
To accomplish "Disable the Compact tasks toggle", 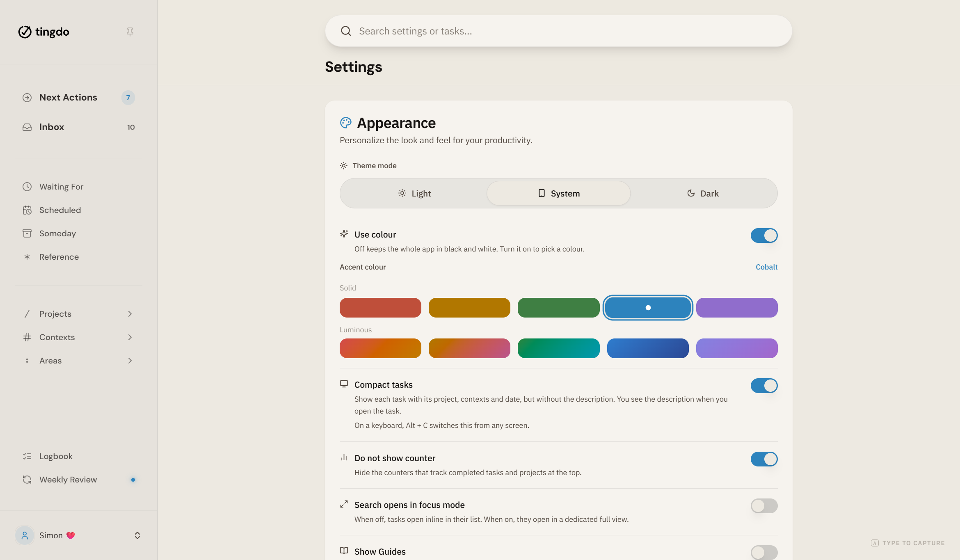I will point(764,386).
